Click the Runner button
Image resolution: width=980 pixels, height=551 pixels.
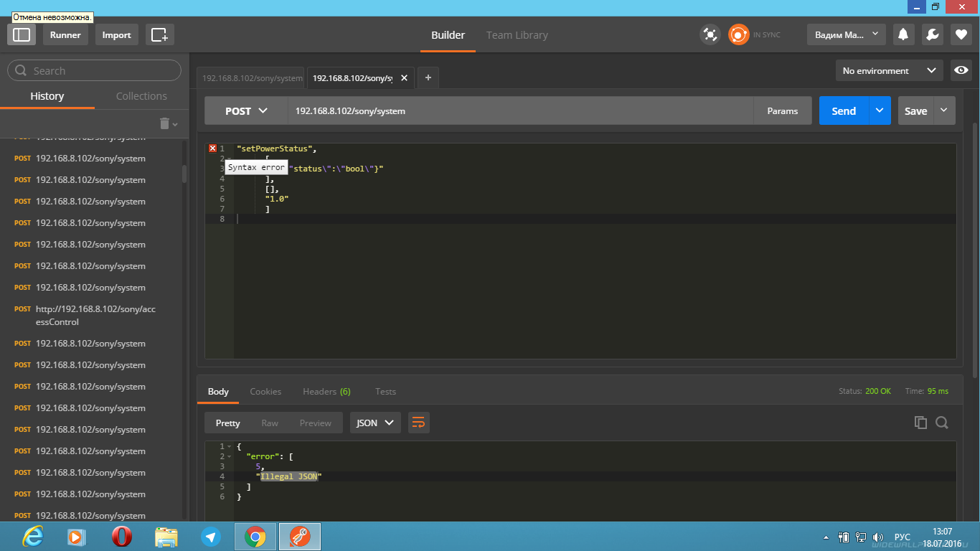65,34
